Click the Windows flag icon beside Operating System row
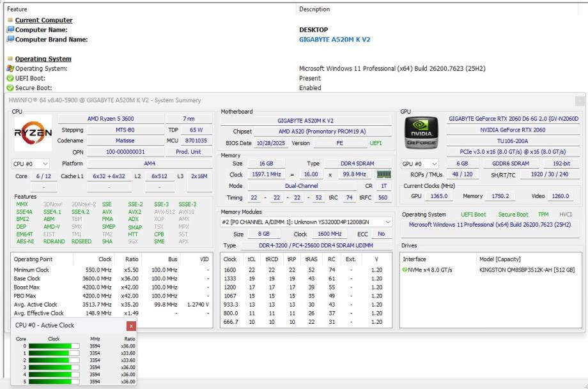This screenshot has width=588, height=389. [x=10, y=68]
